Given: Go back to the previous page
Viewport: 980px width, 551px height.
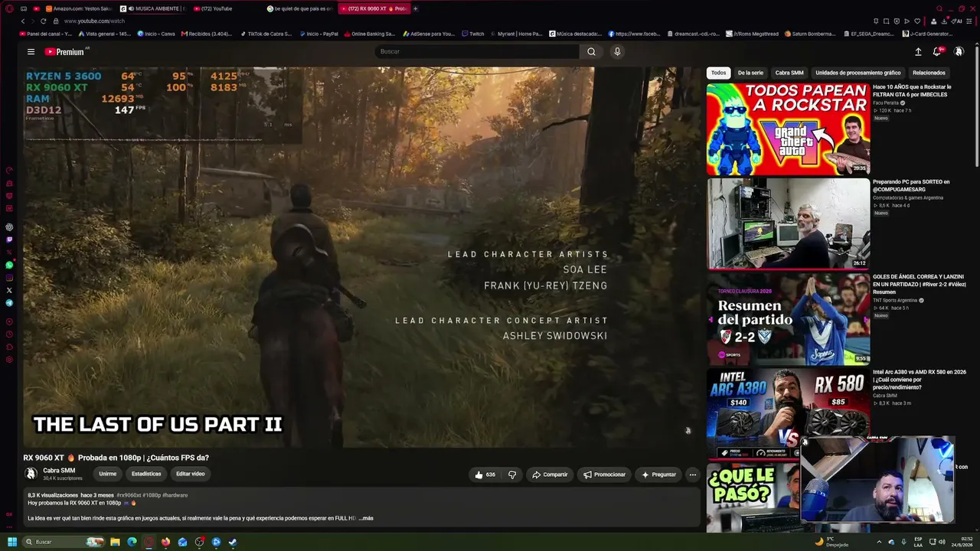Looking at the screenshot, I should pos(23,21).
